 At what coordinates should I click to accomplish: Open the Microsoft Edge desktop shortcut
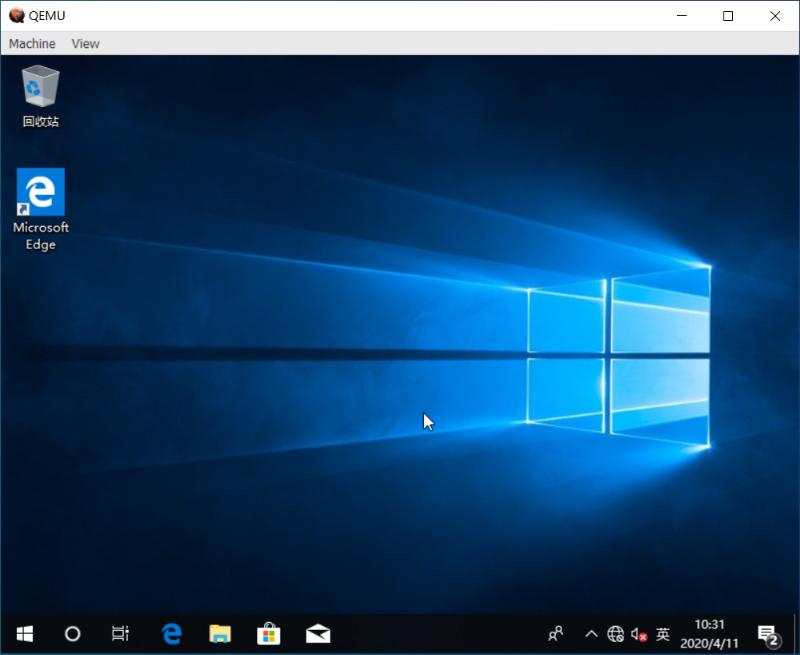click(x=39, y=190)
